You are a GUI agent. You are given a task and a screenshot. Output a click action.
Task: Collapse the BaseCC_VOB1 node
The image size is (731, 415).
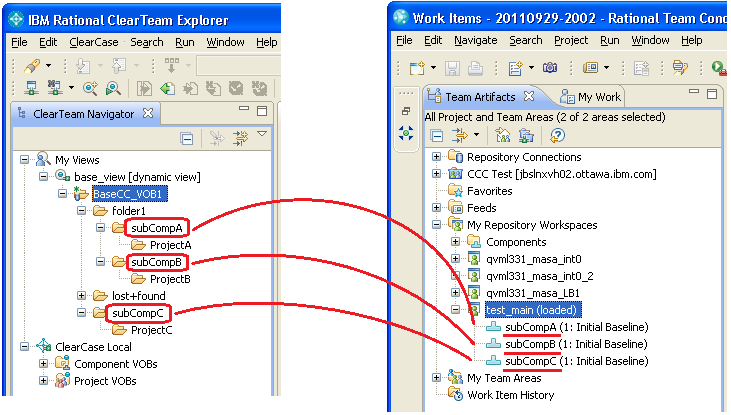click(x=62, y=193)
